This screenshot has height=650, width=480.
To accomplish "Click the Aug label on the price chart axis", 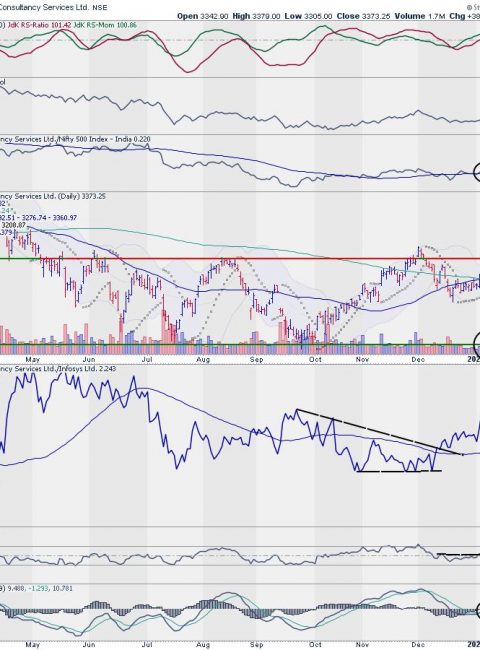I will (203, 359).
